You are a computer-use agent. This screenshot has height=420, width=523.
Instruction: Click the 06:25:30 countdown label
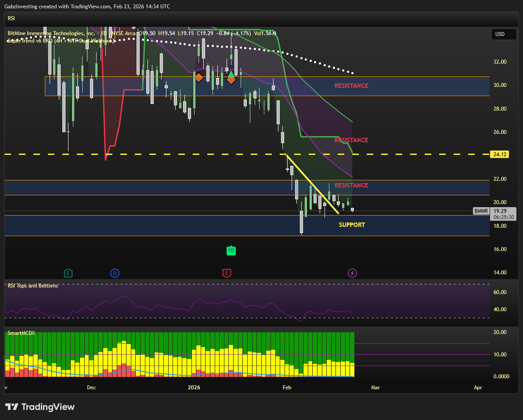point(503,217)
